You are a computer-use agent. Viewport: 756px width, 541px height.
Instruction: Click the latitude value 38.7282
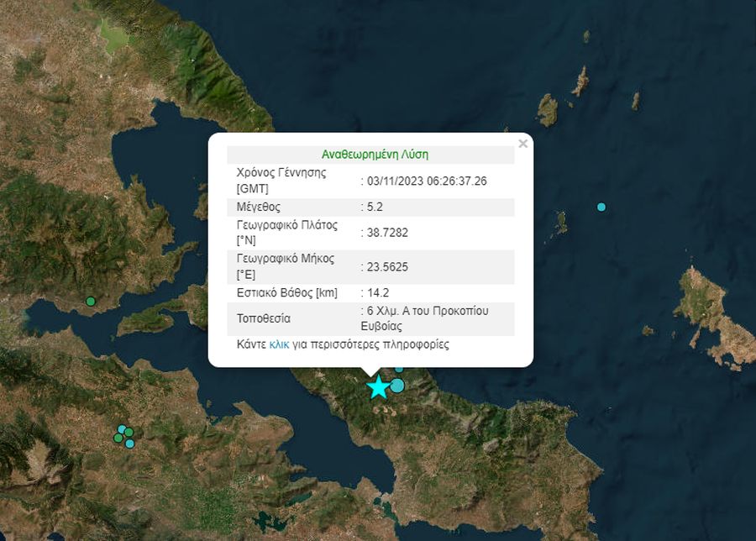point(387,233)
